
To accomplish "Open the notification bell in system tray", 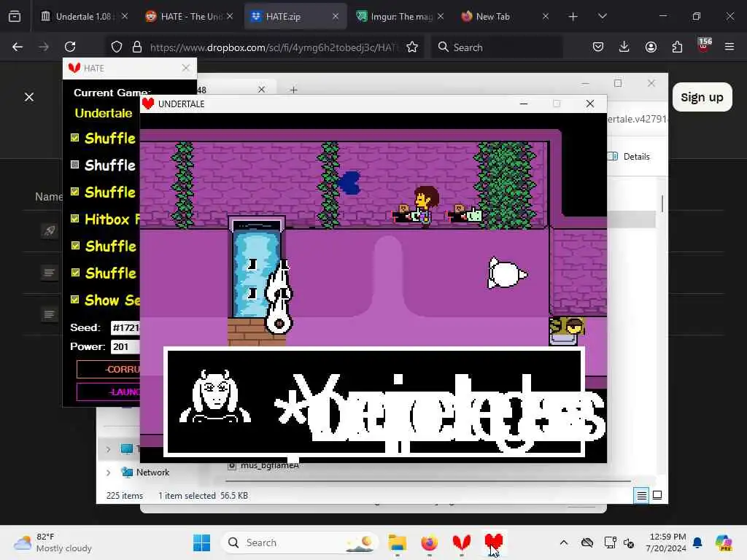I will pos(697,542).
